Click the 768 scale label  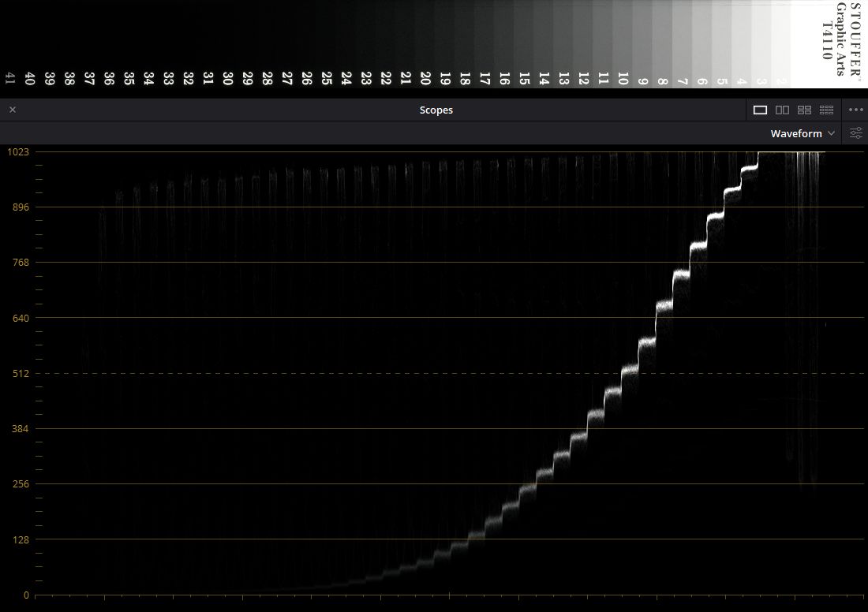point(21,263)
